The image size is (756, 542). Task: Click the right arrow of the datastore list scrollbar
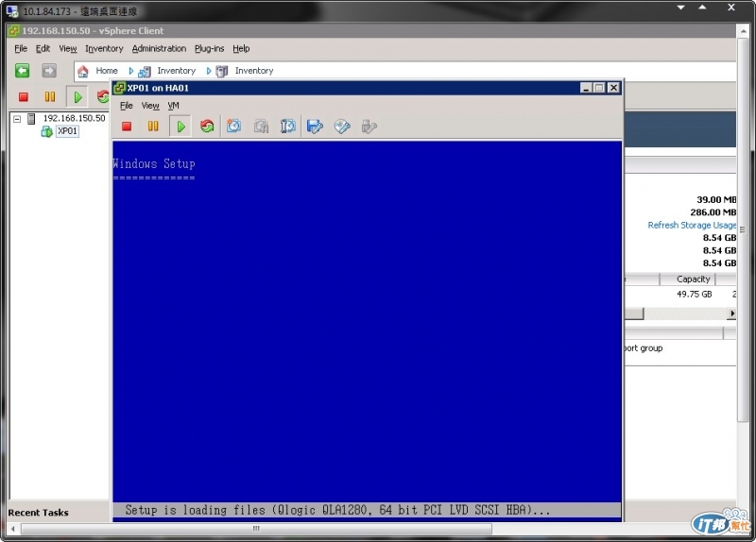click(x=731, y=313)
